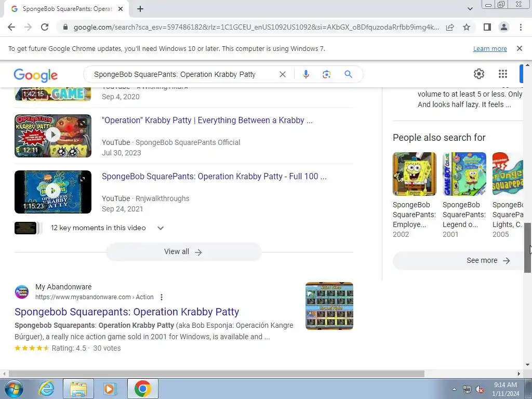
Task: Click the My Abandonware result thumbnail
Action: click(x=329, y=305)
